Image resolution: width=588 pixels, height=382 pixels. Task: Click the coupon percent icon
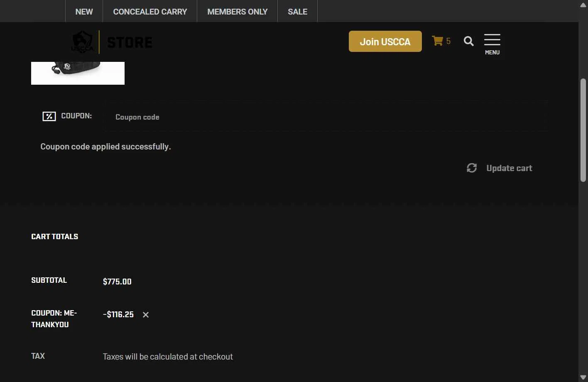coord(49,116)
